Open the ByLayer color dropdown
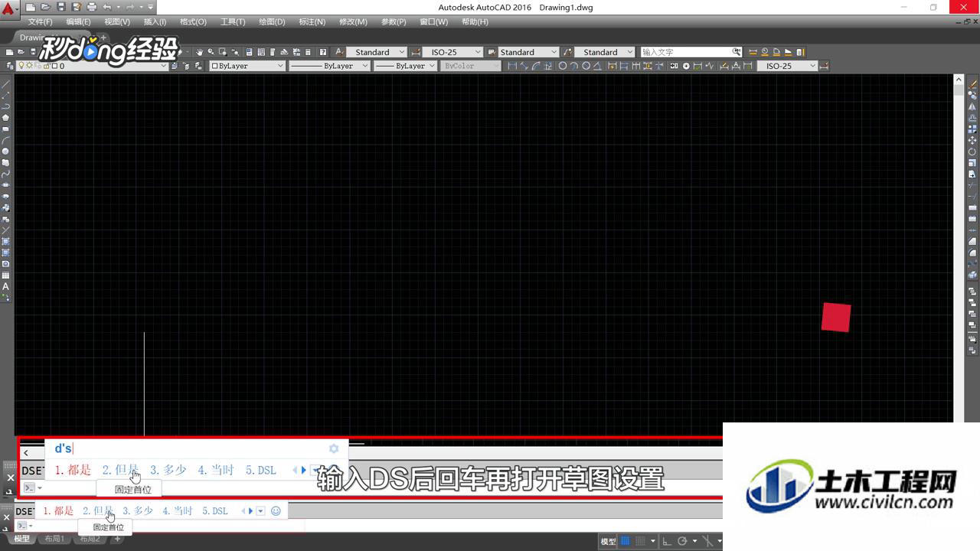This screenshot has width=980, height=551. point(280,66)
